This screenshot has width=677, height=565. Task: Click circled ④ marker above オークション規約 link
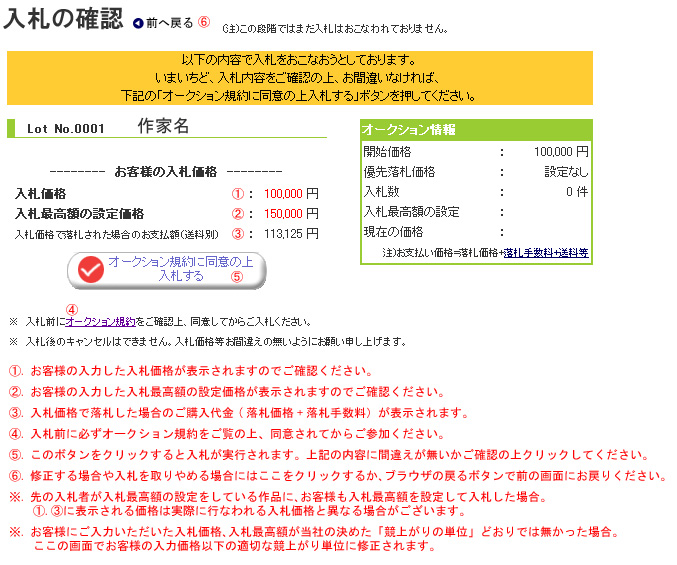pos(71,309)
